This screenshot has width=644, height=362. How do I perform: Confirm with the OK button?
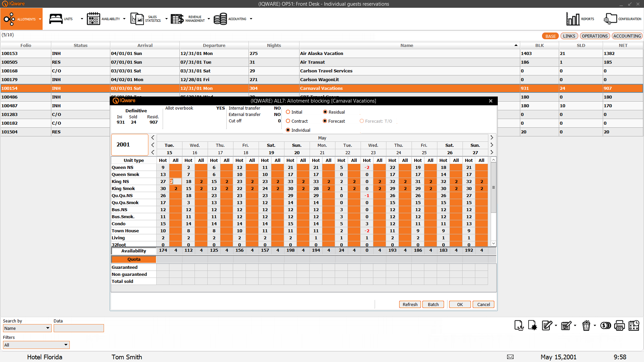(x=460, y=304)
